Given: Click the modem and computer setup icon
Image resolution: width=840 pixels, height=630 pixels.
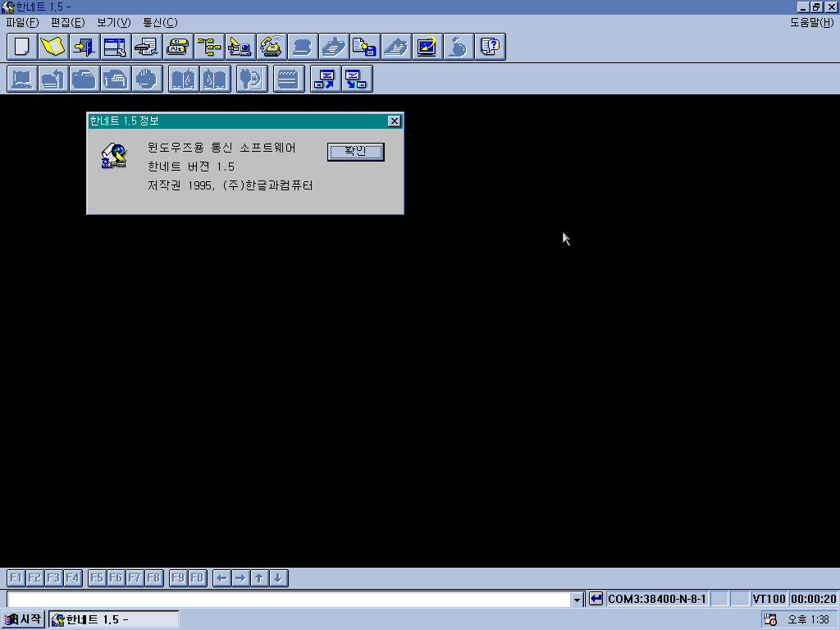Looking at the screenshot, I should 240,47.
